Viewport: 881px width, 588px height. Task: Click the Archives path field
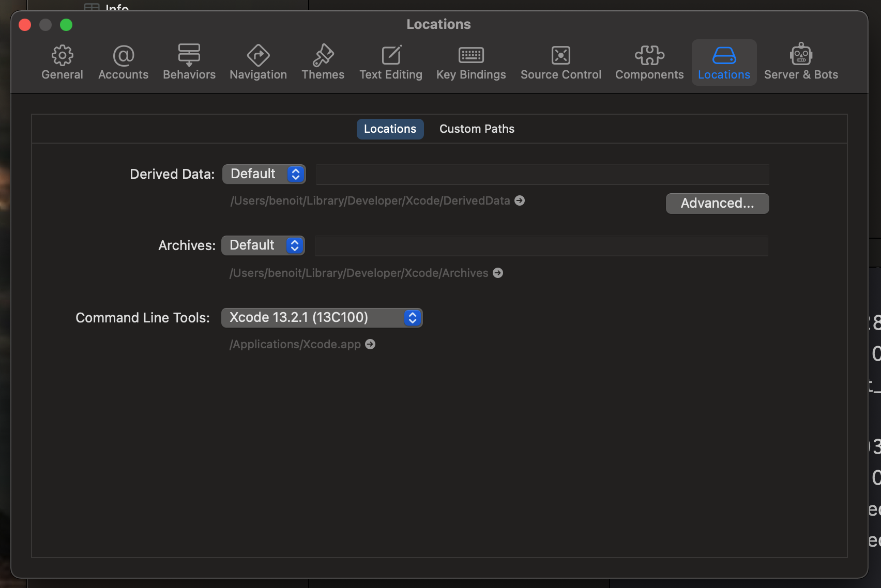541,246
